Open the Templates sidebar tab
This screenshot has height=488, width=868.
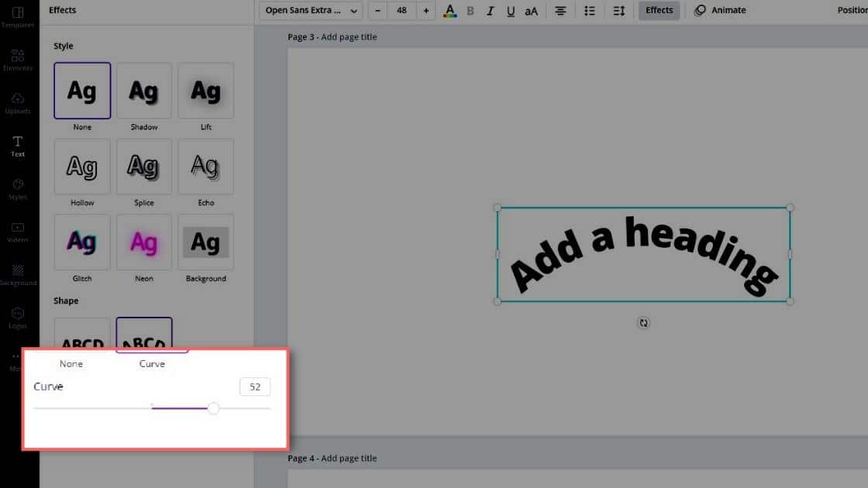click(x=18, y=16)
